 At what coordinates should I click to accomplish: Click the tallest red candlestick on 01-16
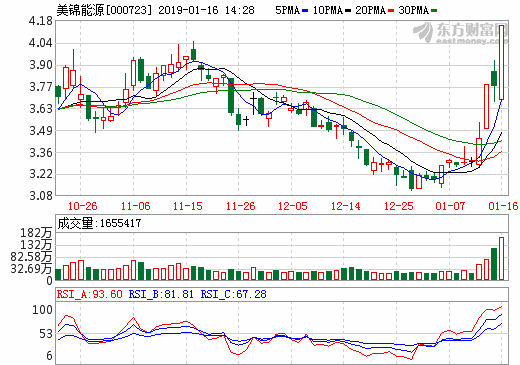[501, 62]
